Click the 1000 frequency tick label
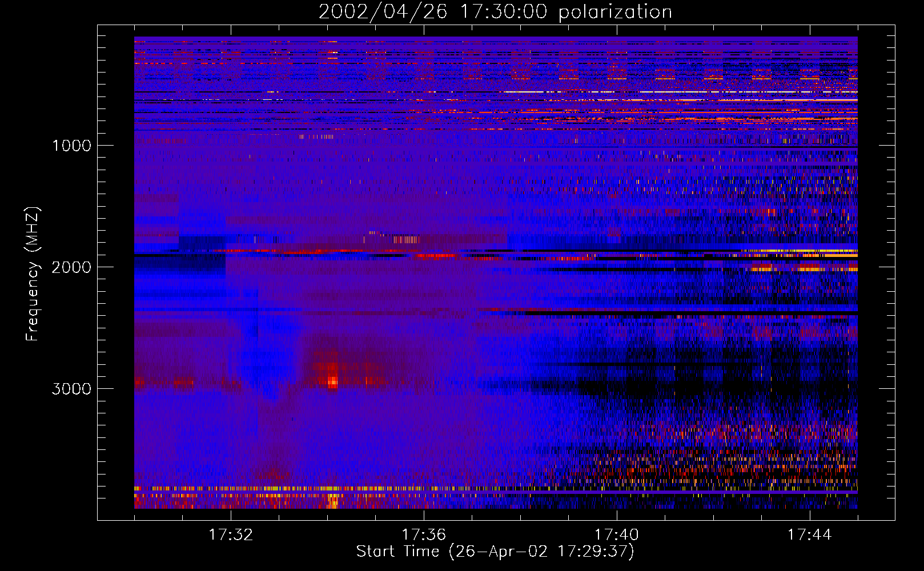 (71, 146)
